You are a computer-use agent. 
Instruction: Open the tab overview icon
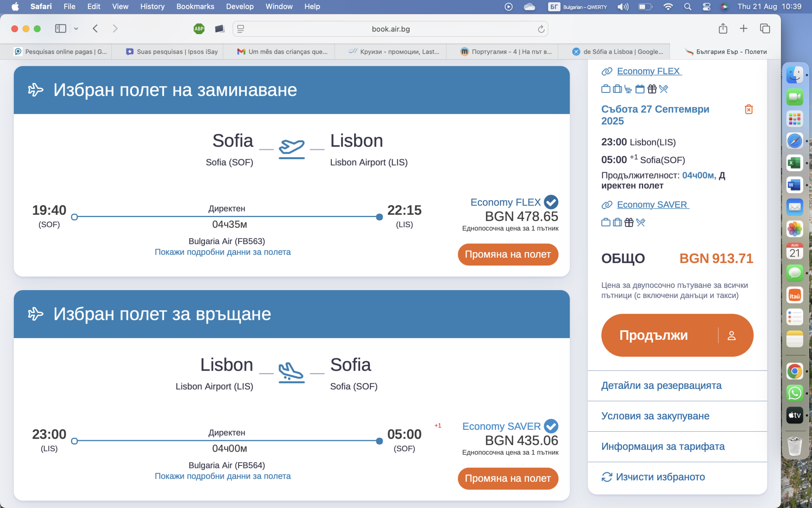(x=765, y=29)
